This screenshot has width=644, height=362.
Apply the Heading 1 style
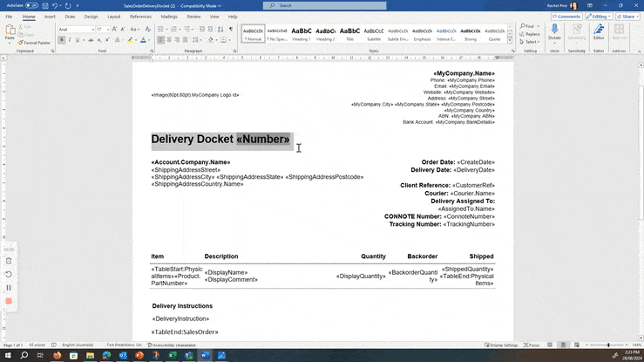[x=302, y=33]
